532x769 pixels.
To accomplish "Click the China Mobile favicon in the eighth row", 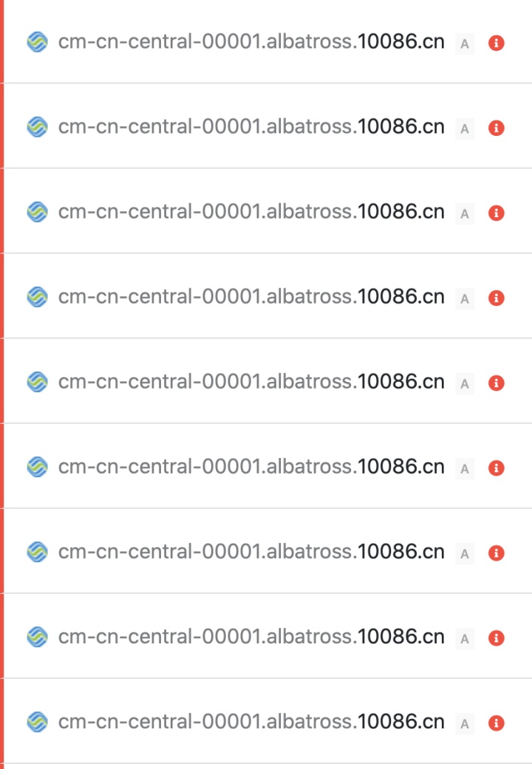I will coord(37,638).
